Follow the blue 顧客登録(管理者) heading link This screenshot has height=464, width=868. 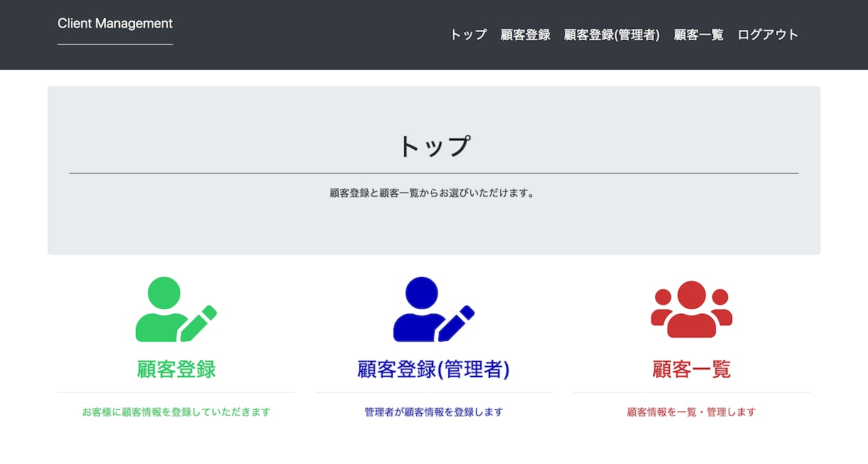click(x=434, y=369)
